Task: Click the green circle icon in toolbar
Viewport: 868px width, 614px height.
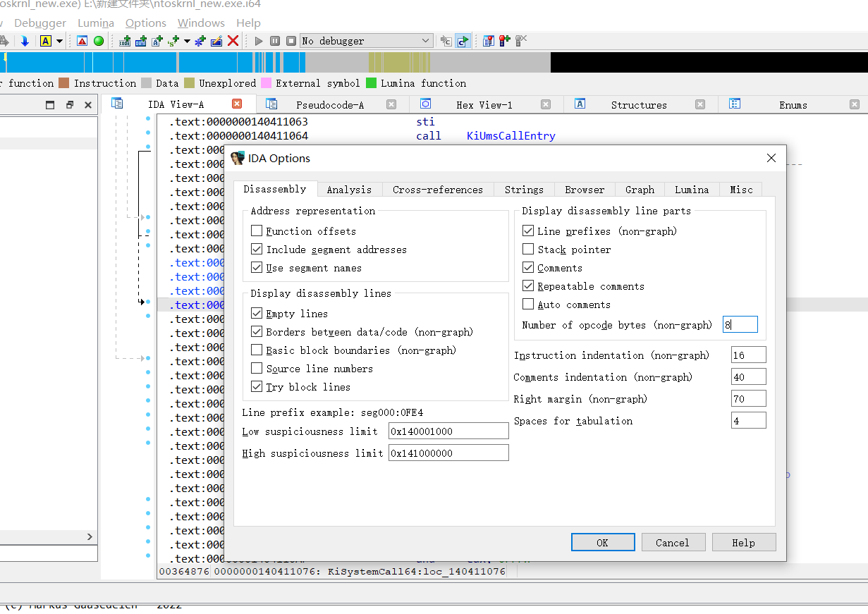Action: (x=99, y=41)
